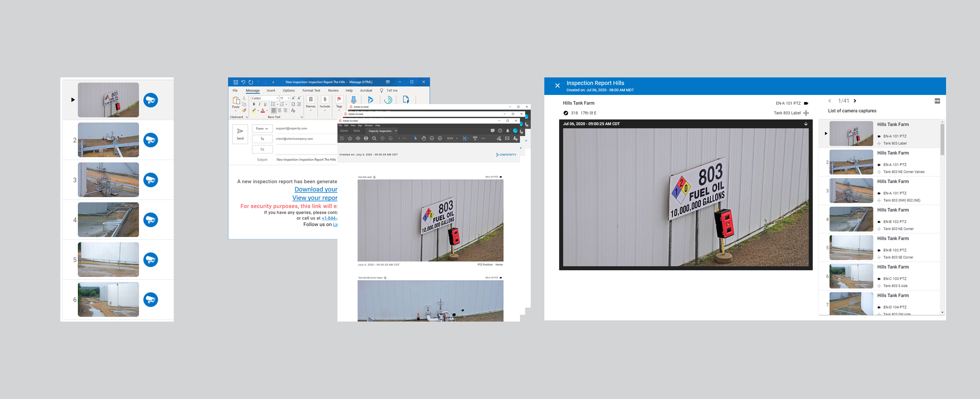Click the PDF export icon in the inspection report
Viewport: 980px width, 399px height.
[x=937, y=101]
